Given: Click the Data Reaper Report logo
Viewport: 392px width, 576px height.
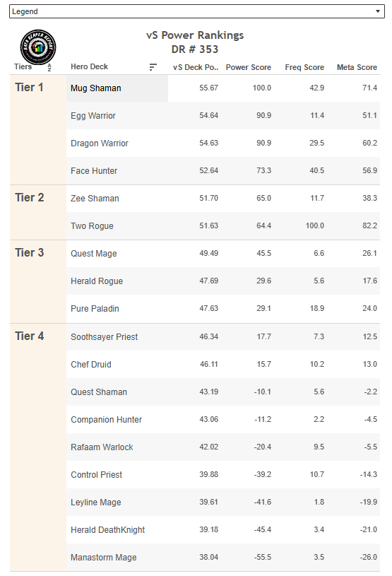Looking at the screenshot, I should pos(38,47).
